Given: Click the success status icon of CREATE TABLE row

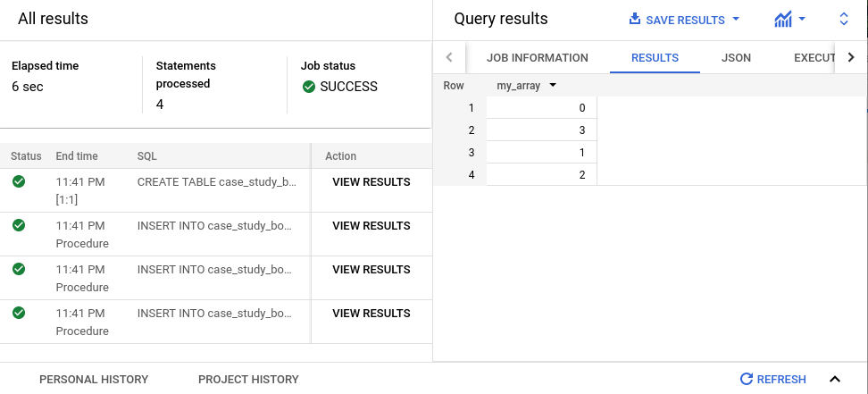Looking at the screenshot, I should tap(19, 181).
